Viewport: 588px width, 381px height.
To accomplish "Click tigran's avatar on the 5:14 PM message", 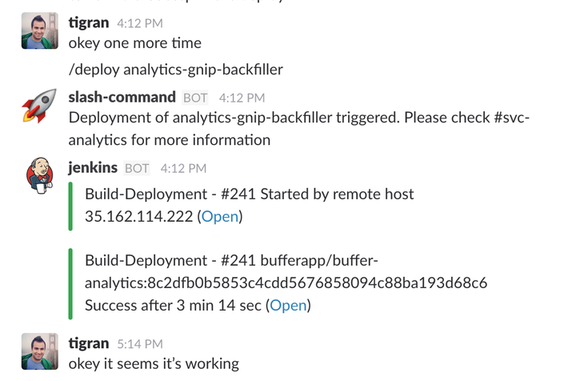I will coord(40,351).
